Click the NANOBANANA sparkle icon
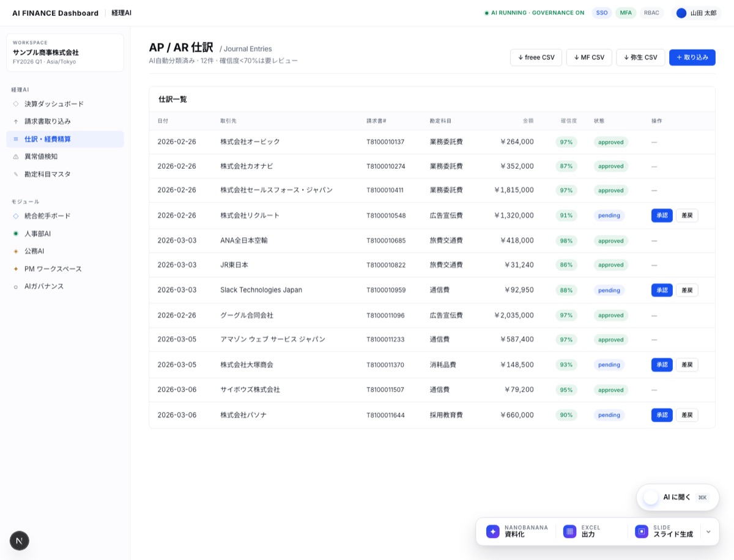The width and height of the screenshot is (734, 560). 493,531
